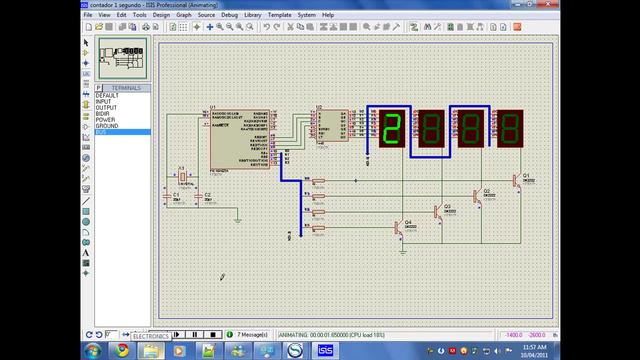Click the Redo arrow icon
This screenshot has width=640, height=360.
point(277,27)
